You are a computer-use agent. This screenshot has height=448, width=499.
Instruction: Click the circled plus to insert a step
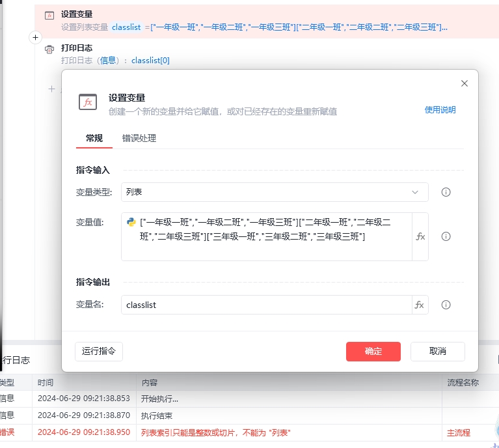click(35, 38)
